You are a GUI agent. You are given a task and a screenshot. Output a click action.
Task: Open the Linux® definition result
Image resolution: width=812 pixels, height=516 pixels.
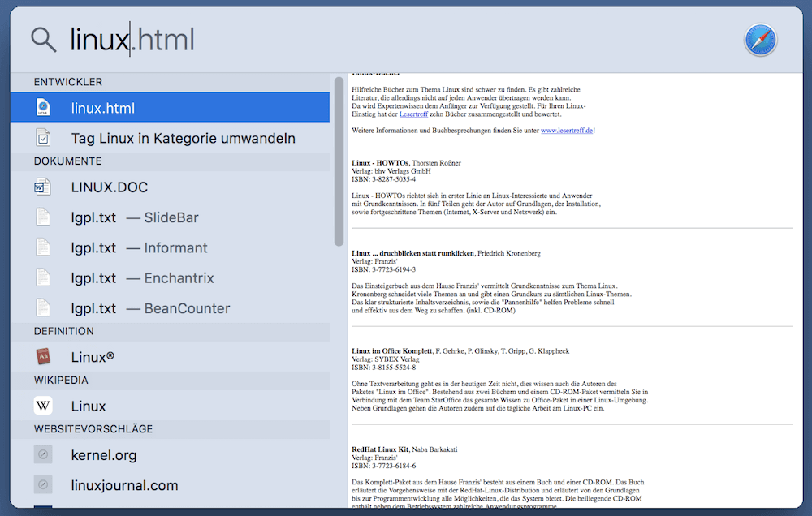(x=170, y=357)
